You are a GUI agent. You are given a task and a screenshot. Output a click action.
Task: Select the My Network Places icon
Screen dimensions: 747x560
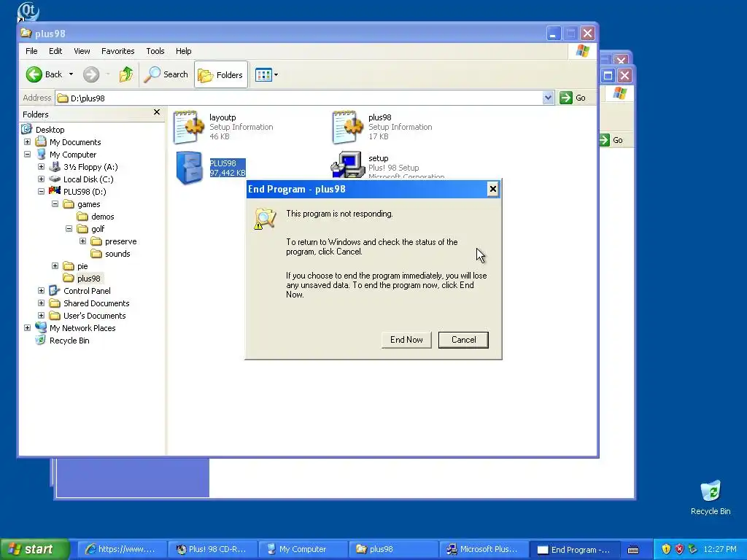point(41,327)
